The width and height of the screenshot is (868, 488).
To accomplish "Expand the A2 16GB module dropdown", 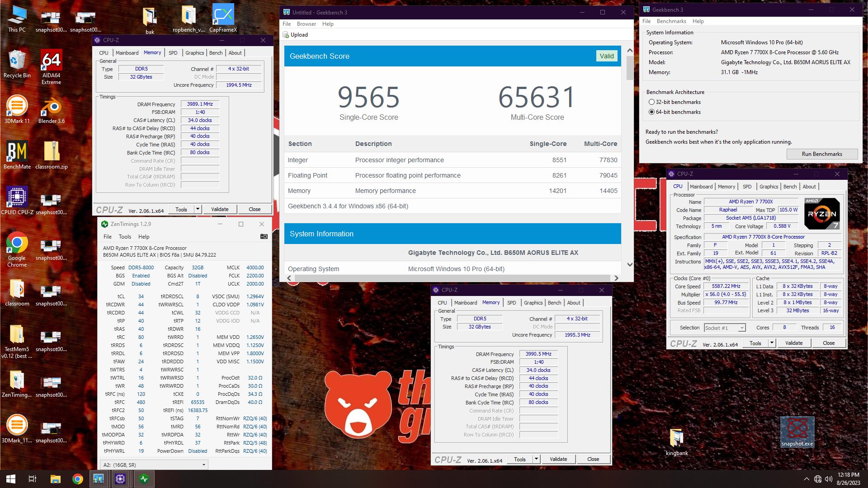I will (203, 465).
